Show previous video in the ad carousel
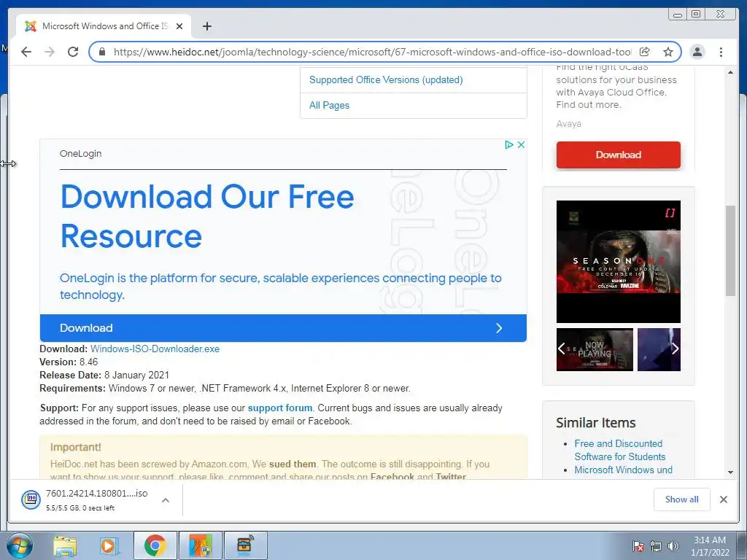This screenshot has height=560, width=747. [x=562, y=349]
